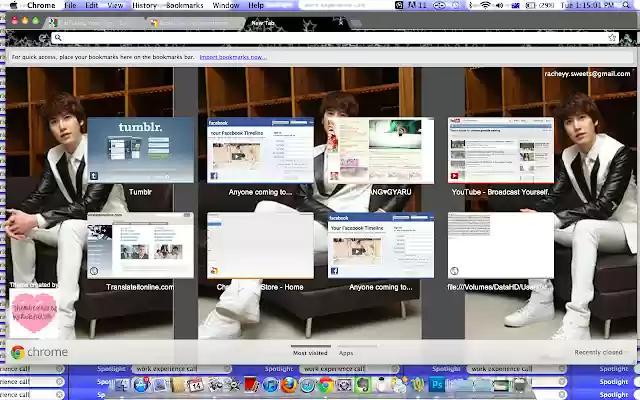This screenshot has height=400, width=640.
Task: Open the file://Volumes/DataHD thumbnail
Action: [501, 245]
